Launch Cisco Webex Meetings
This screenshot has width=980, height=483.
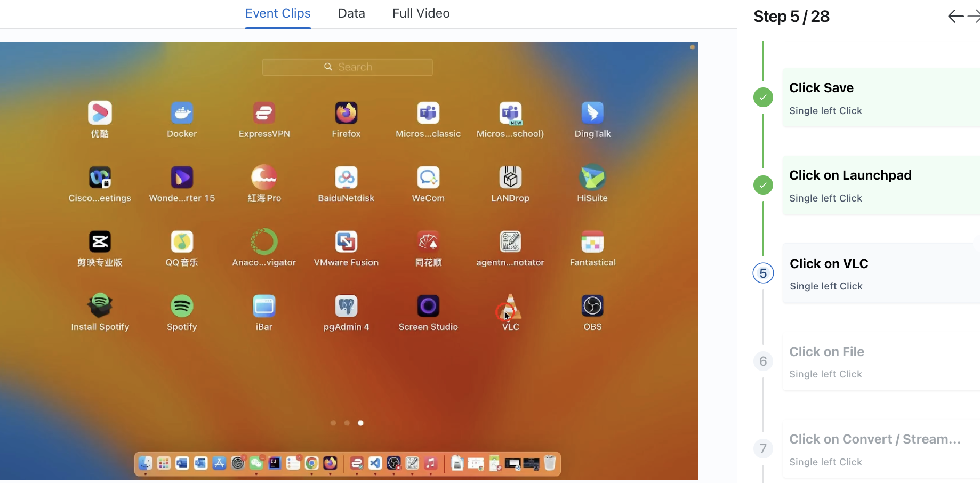coord(100,177)
